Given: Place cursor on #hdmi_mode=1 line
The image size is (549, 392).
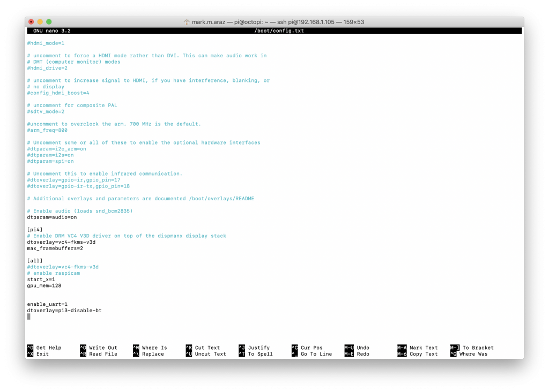Looking at the screenshot, I should pos(46,43).
